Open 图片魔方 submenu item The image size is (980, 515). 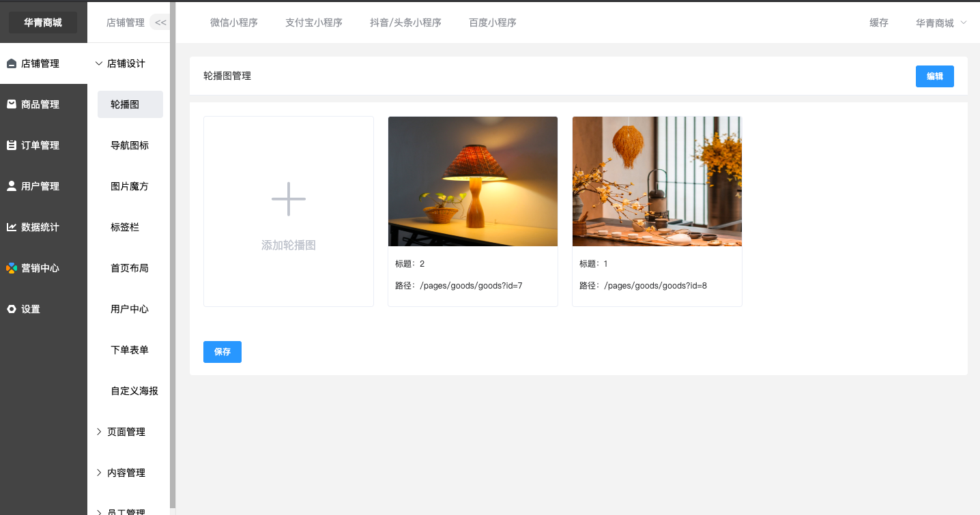[130, 186]
